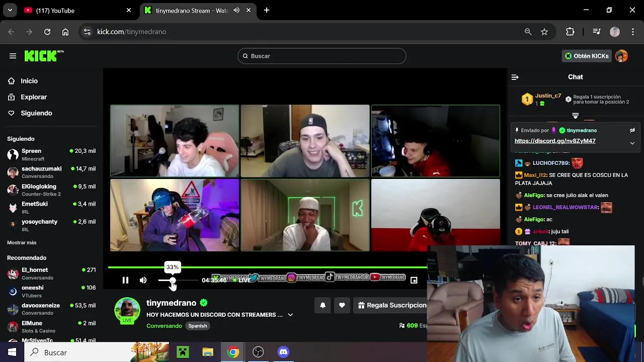
Task: Open the EmetSuki channel
Action: 51,208
